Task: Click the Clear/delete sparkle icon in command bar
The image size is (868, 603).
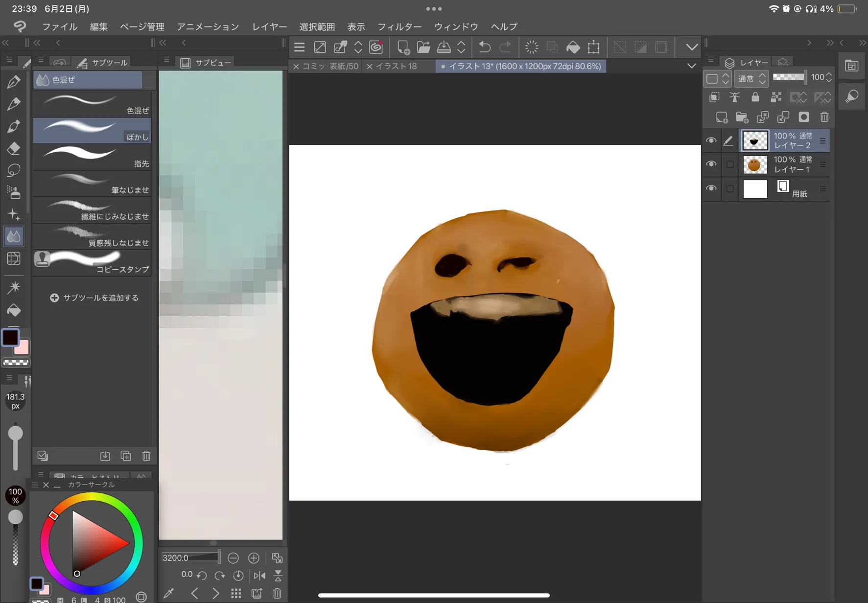Action: 532,47
